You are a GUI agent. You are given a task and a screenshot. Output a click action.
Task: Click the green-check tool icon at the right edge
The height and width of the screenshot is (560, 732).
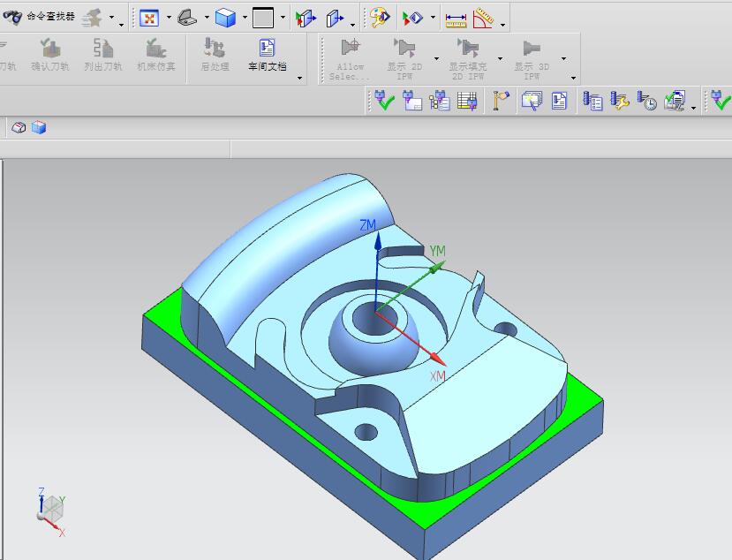[721, 100]
